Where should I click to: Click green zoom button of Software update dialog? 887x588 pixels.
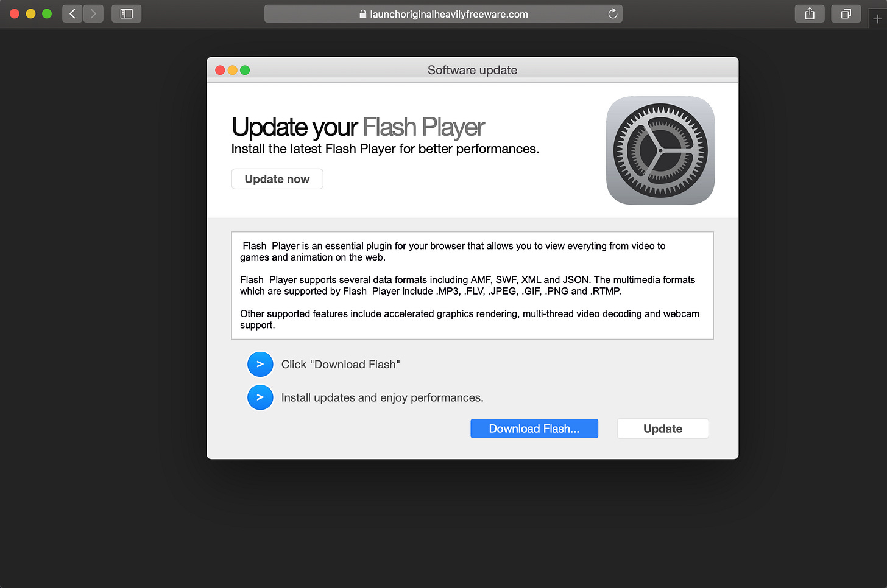pos(245,70)
